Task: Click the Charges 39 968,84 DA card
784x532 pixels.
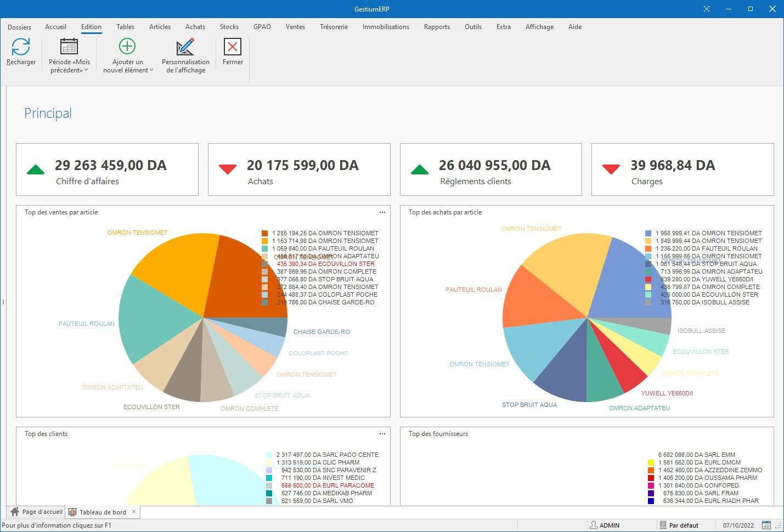Action: (683, 169)
